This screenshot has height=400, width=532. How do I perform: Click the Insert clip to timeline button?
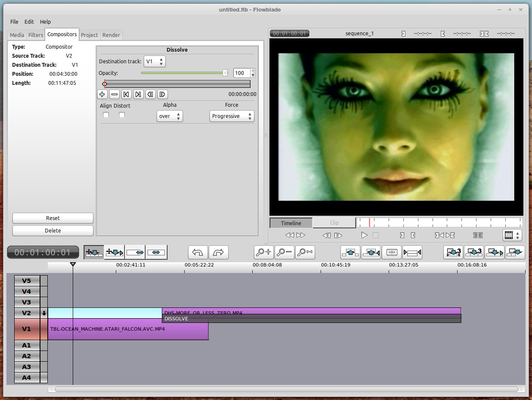pos(495,252)
